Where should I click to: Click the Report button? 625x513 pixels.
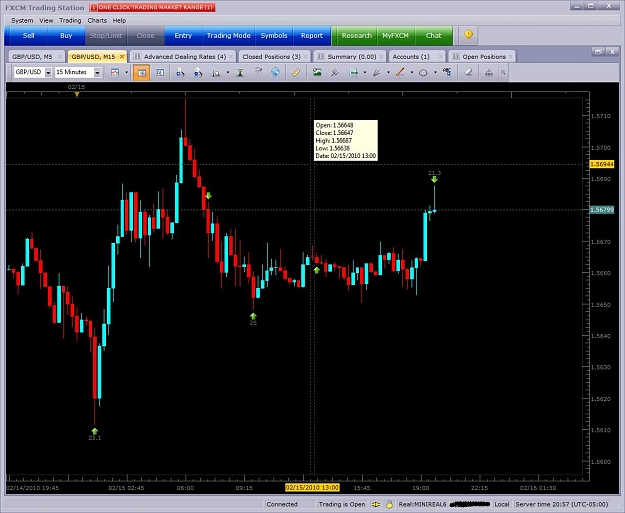(312, 35)
